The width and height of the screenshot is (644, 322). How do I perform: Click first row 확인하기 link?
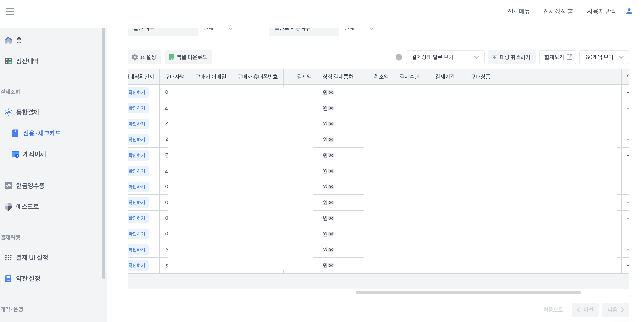[137, 92]
